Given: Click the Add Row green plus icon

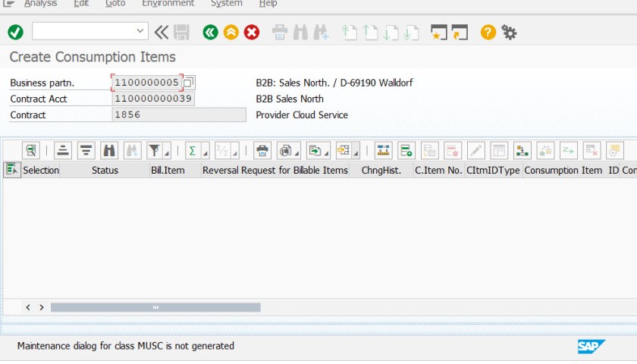Looking at the screenshot, I should (x=406, y=151).
